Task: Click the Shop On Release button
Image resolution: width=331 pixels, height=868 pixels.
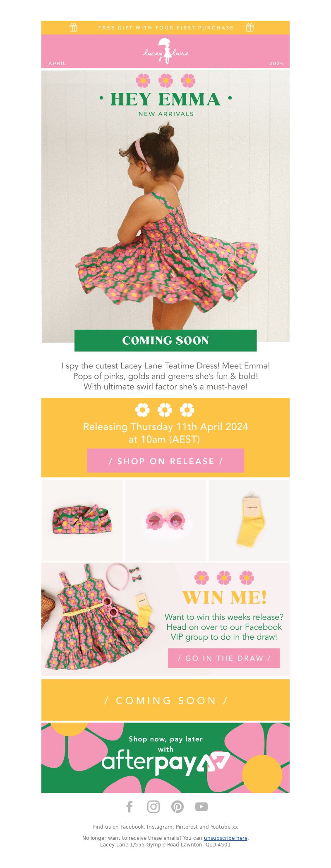Action: tap(165, 461)
